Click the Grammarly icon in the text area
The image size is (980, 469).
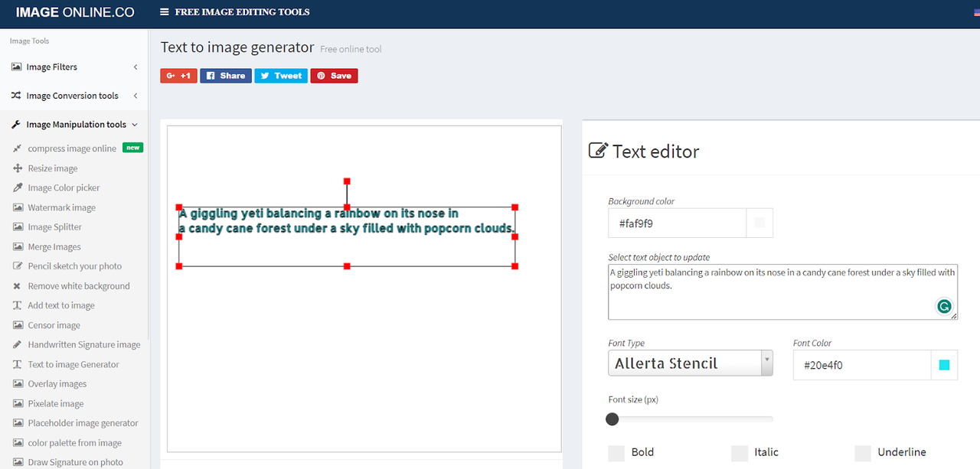(x=945, y=307)
